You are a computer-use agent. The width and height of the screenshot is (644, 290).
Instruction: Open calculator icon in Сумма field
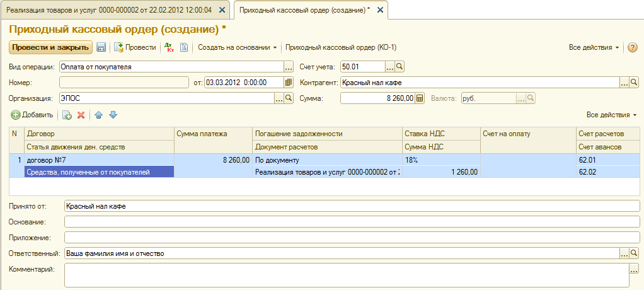tap(420, 98)
